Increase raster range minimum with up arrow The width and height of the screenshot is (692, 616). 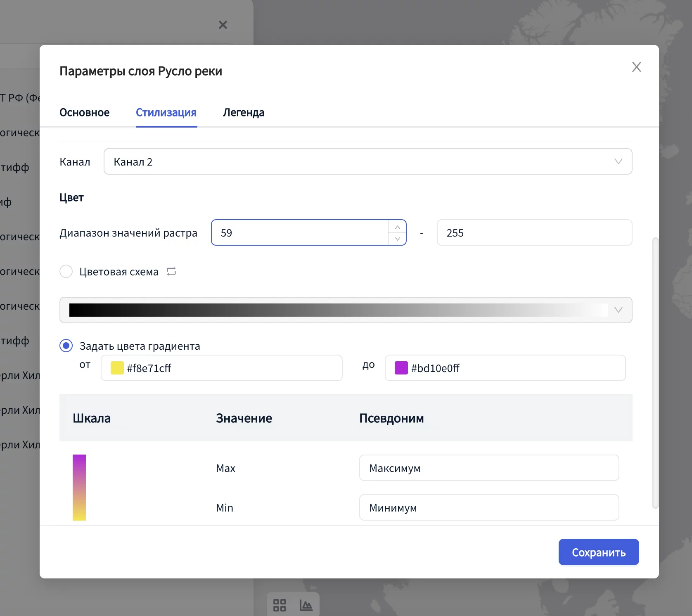(x=397, y=227)
